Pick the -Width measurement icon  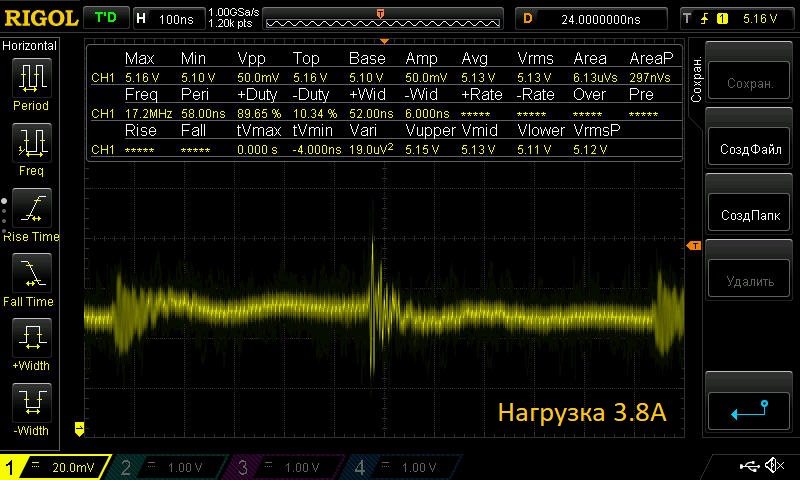31,403
